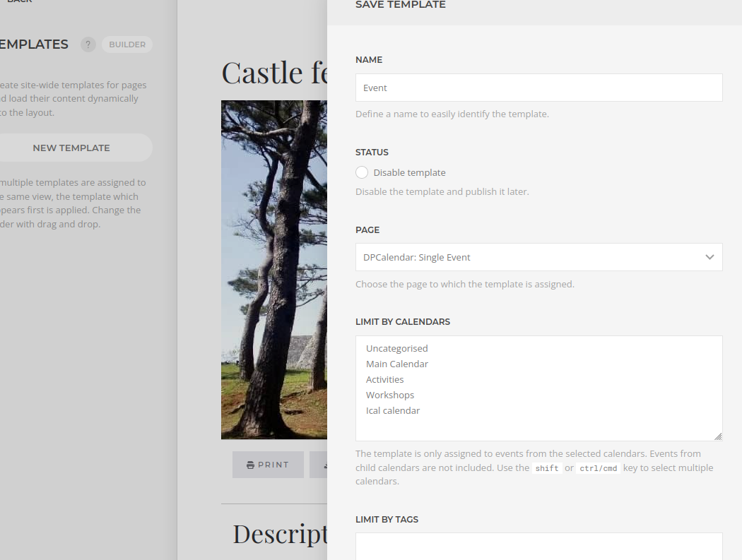742x560 pixels.
Task: Select "Uncategorised" calendar option
Action: (396, 348)
